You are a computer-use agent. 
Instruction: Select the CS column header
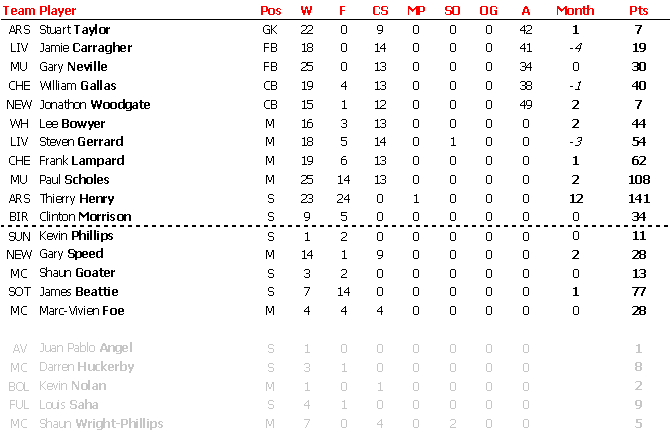click(380, 10)
